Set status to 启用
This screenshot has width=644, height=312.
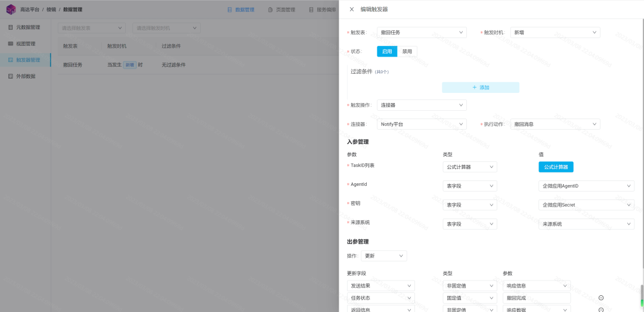click(x=387, y=52)
